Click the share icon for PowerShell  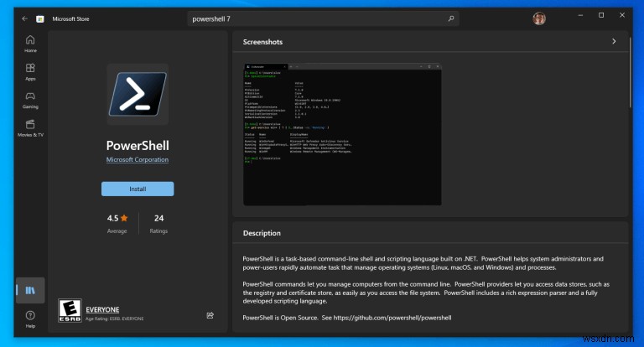tap(210, 315)
